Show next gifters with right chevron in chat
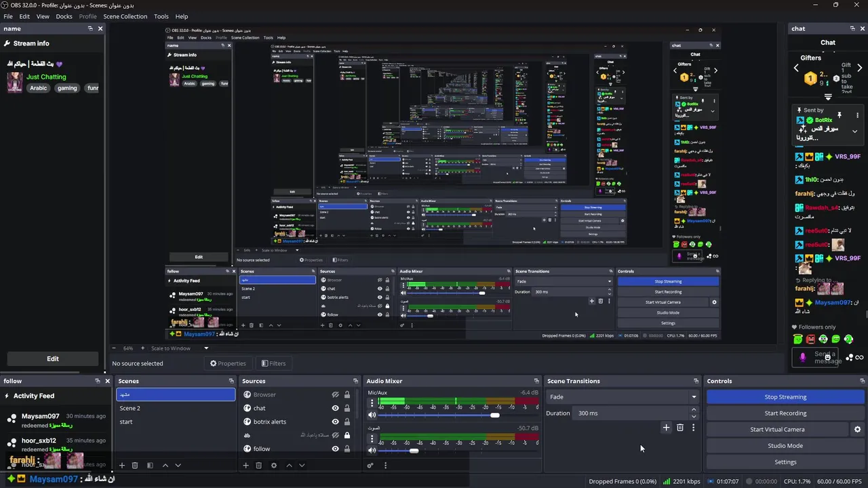 pyautogui.click(x=859, y=68)
